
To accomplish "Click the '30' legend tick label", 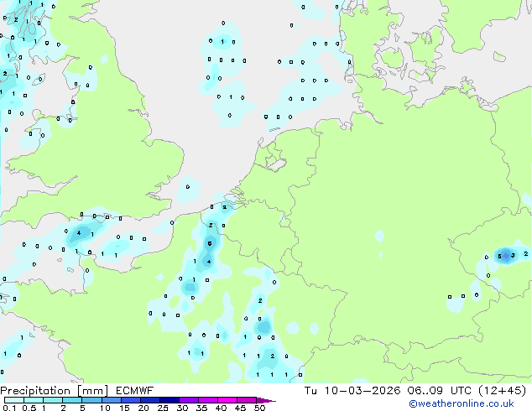I will point(182,408).
